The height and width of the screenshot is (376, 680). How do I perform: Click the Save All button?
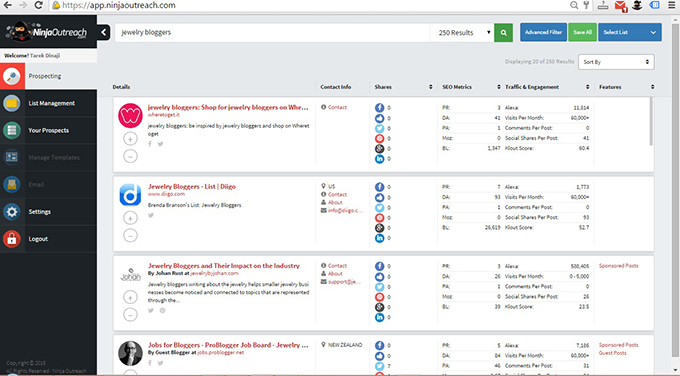click(582, 32)
